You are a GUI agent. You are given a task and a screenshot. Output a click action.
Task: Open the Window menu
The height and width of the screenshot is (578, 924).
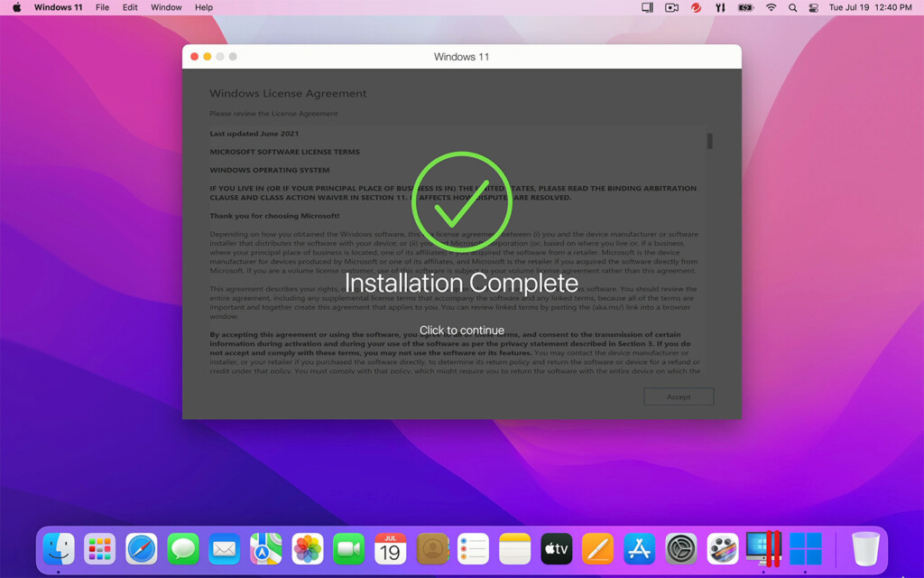166,7
